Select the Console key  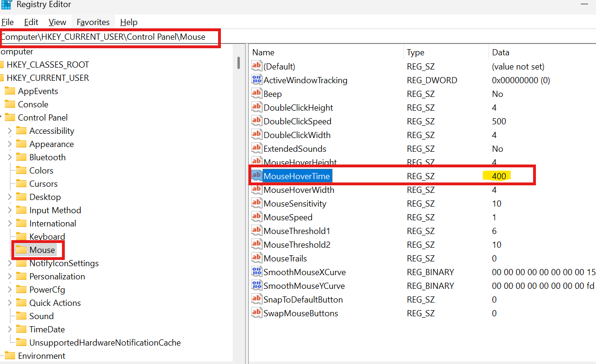click(x=33, y=104)
